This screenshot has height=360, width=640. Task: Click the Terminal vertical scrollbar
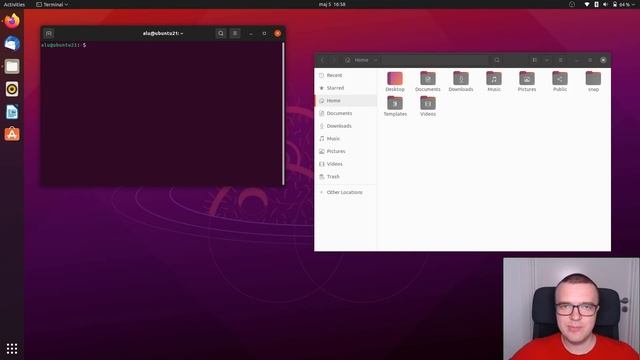coord(283,113)
